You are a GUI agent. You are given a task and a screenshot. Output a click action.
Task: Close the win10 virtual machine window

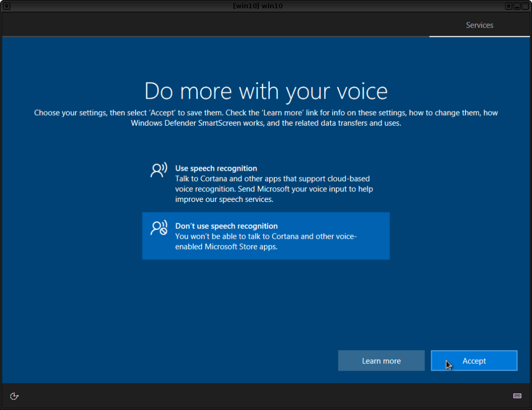tap(525, 6)
